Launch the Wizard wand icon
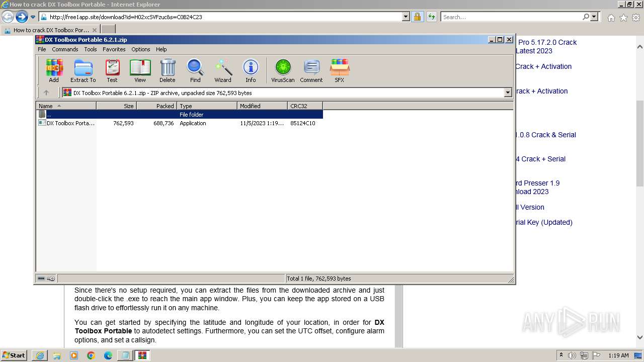644x362 pixels. click(223, 71)
